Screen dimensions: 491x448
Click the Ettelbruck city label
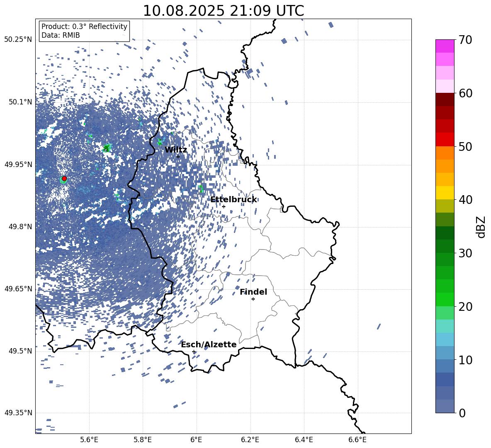pyautogui.click(x=233, y=200)
